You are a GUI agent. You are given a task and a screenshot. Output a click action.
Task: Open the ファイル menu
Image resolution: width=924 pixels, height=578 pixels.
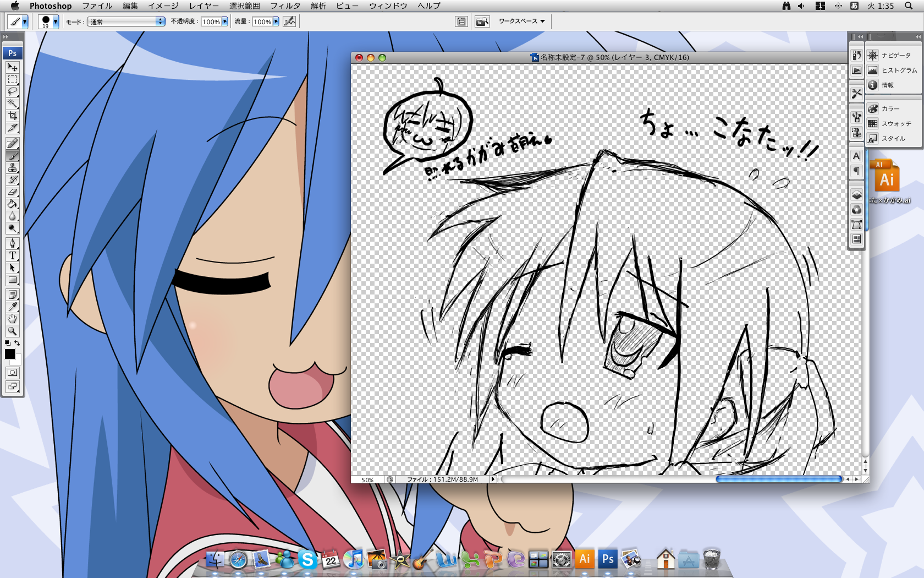97,6
